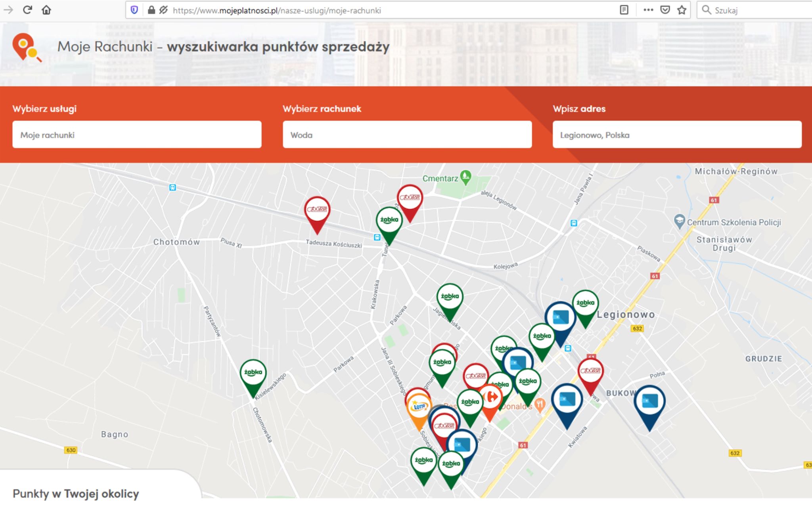Click the Moje Rachunki map-pin logo
Viewport: 812px width, 519px height.
(x=26, y=47)
